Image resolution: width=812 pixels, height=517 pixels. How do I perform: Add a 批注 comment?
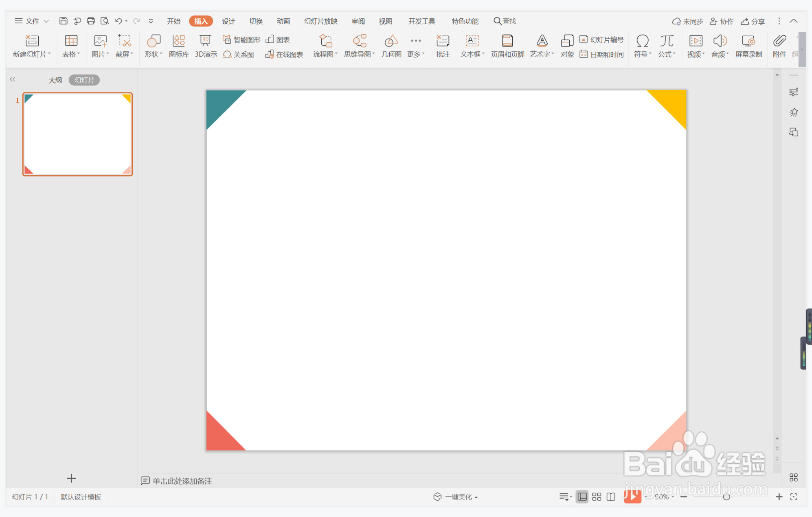[443, 46]
